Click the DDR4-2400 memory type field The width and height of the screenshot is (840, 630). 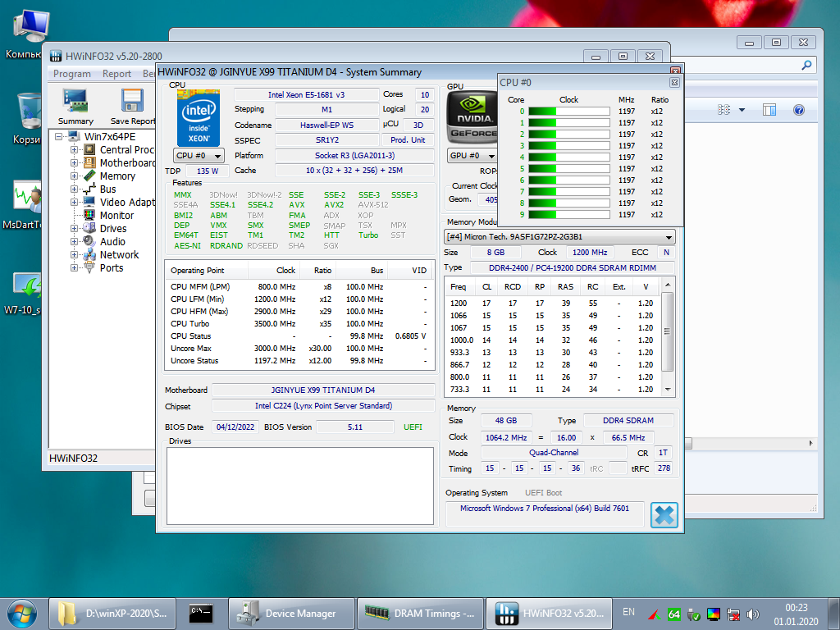coord(572,268)
